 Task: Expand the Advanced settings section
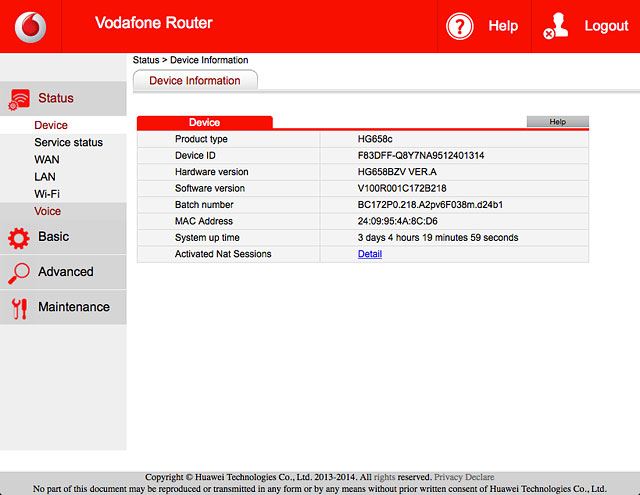tap(63, 272)
